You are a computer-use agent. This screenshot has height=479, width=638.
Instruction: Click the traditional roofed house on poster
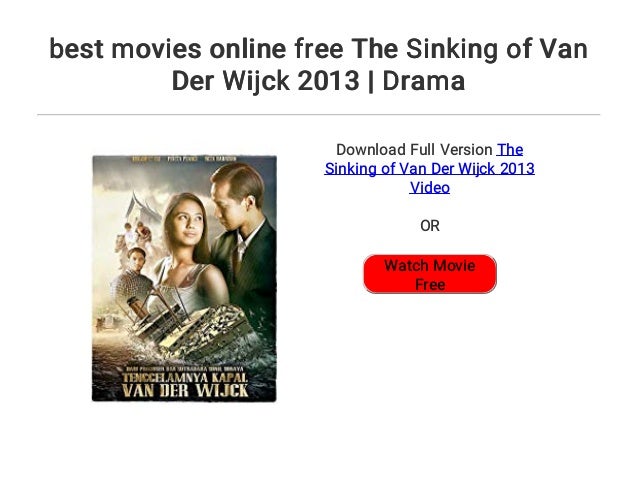(x=140, y=208)
